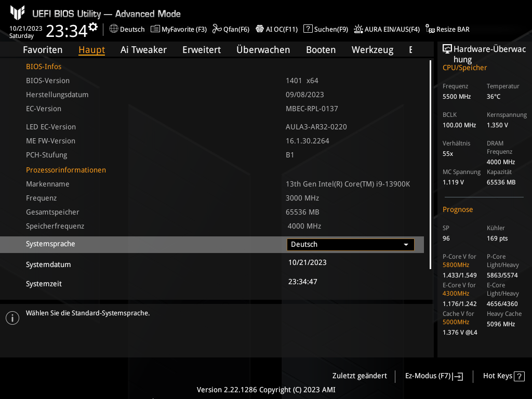Click the Zuletzt geändert button
The width and height of the screenshot is (532, 399).
360,376
